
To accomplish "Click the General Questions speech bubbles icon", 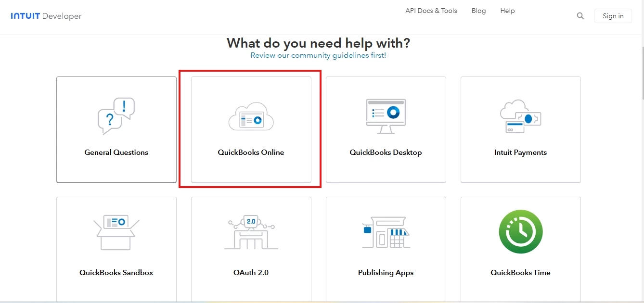I will coord(116,116).
